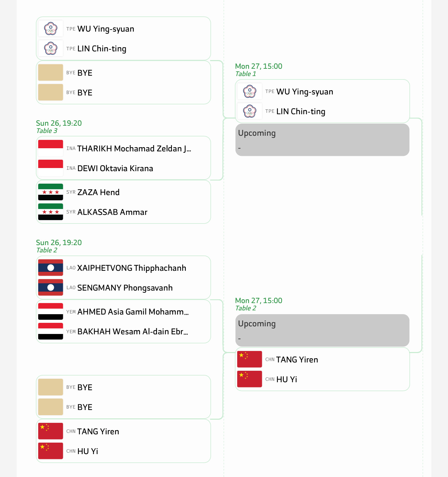Screen dimensions: 448x477
Task: Click WU Ying-syuan's Chinese Taipei flag in first round
Action: (x=51, y=29)
